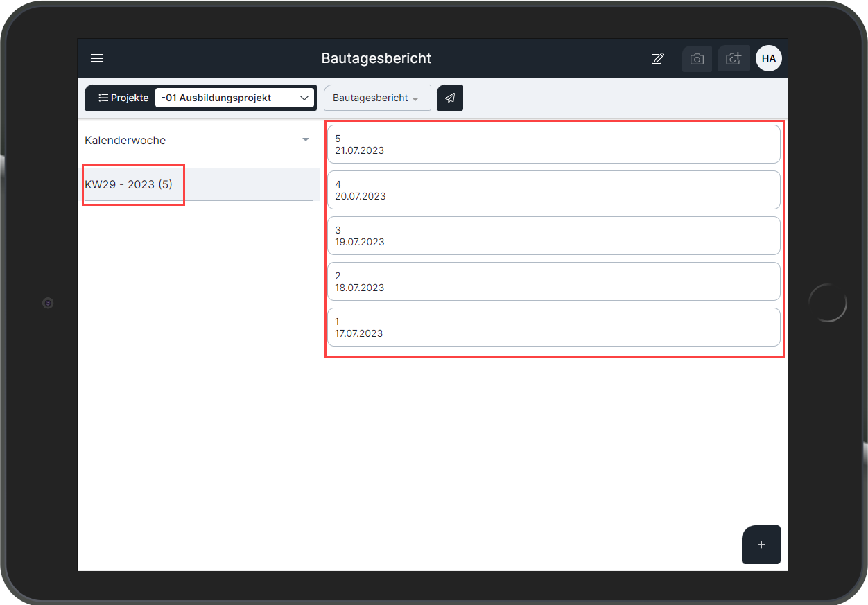Click the Projekte list button
Screen dimensions: 868x605
[x=123, y=98]
